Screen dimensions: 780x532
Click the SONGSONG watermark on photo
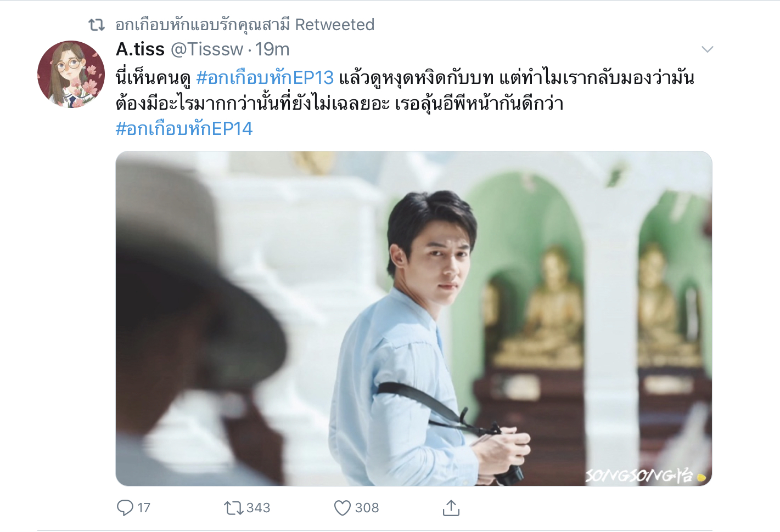coord(645,475)
